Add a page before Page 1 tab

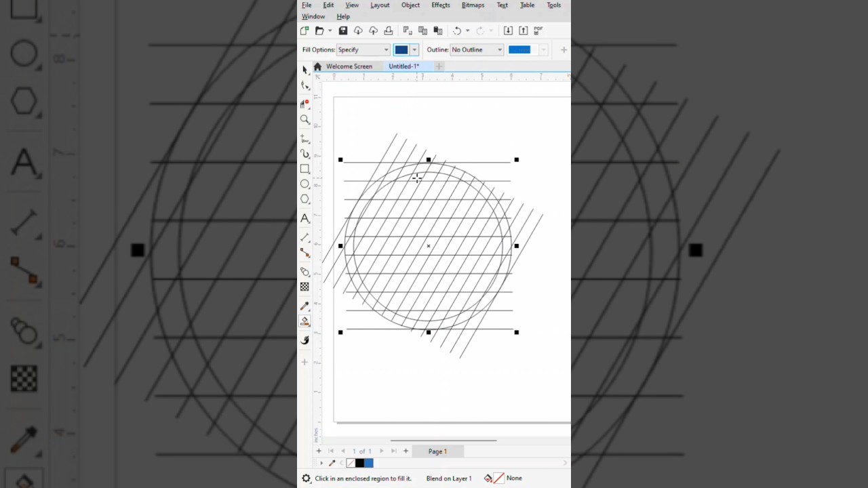319,451
